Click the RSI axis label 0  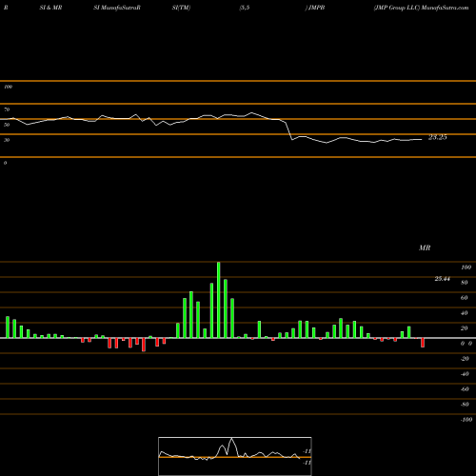point(6,163)
